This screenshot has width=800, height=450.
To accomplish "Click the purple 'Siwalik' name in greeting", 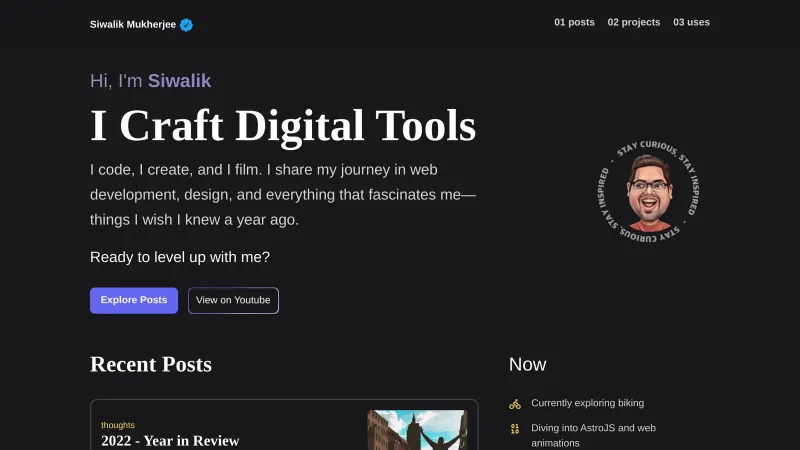I will tap(179, 81).
